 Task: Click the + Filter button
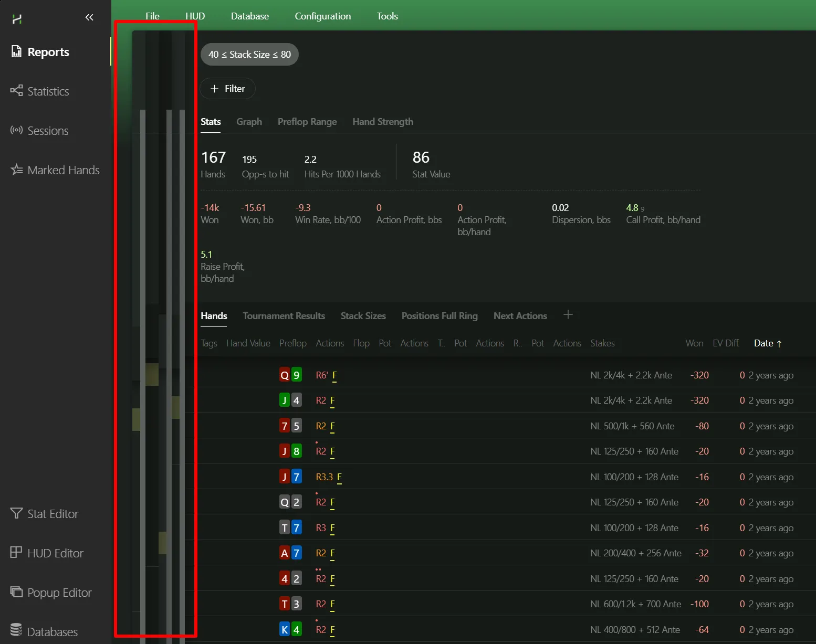[227, 89]
